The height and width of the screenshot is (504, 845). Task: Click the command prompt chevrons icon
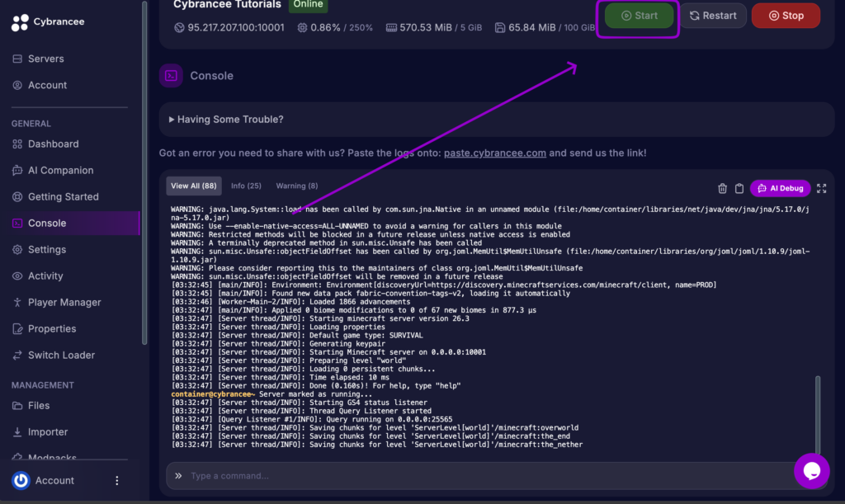[x=178, y=475]
